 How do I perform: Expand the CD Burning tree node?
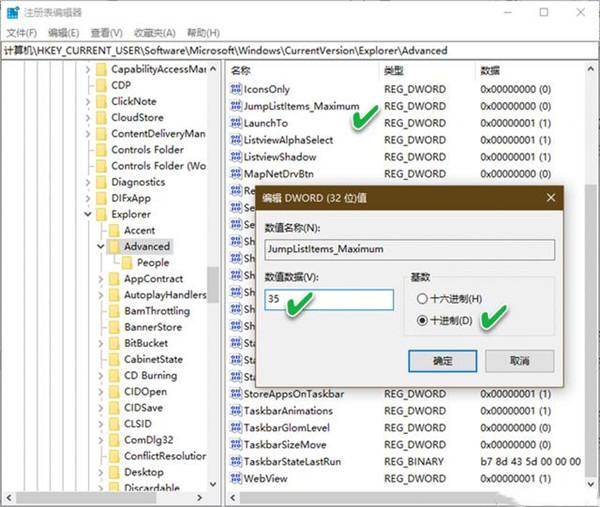101,376
